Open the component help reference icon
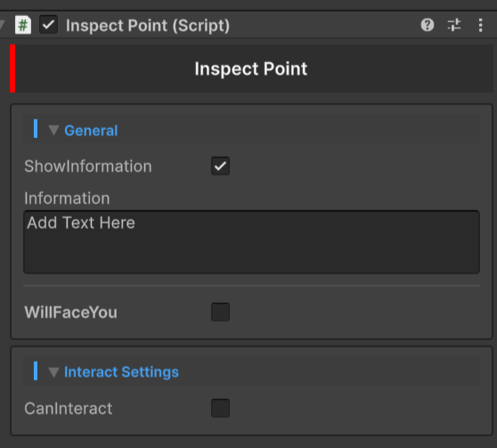Screen dimensions: 497x448 [428, 25]
